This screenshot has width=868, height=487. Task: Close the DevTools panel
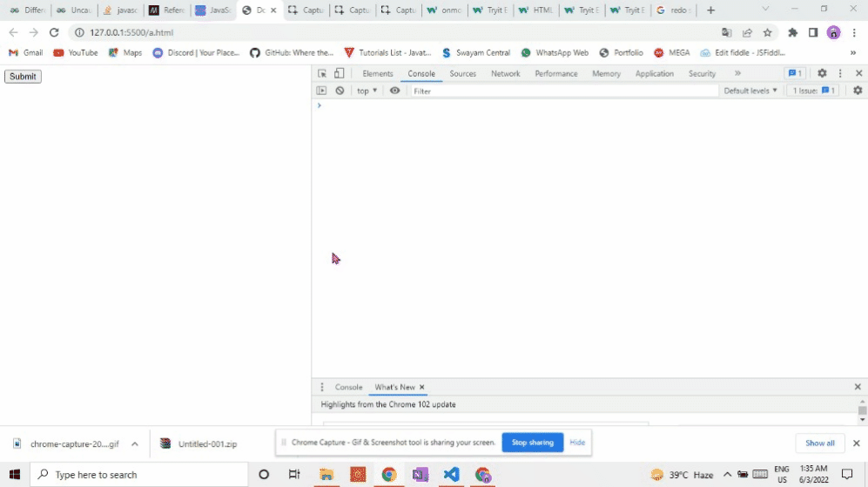coord(858,73)
